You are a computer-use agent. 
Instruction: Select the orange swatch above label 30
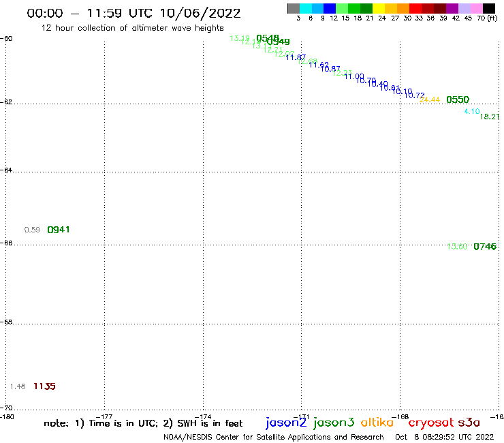click(x=403, y=8)
